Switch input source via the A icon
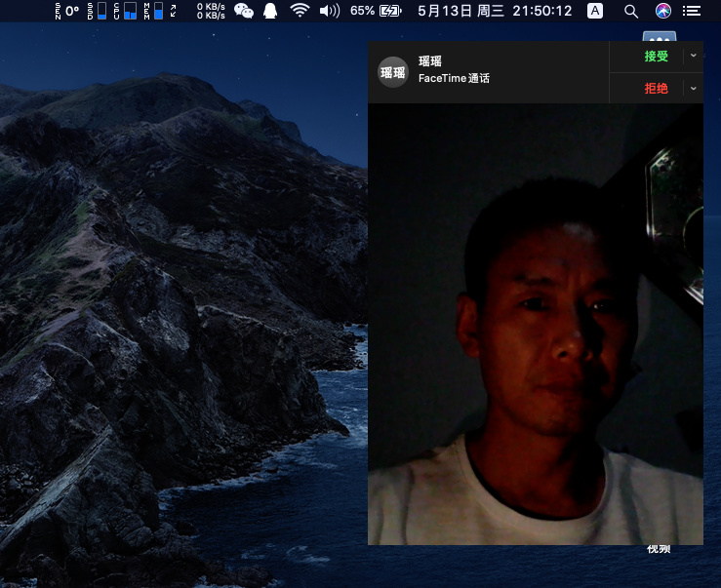Image resolution: width=721 pixels, height=588 pixels. click(x=595, y=11)
